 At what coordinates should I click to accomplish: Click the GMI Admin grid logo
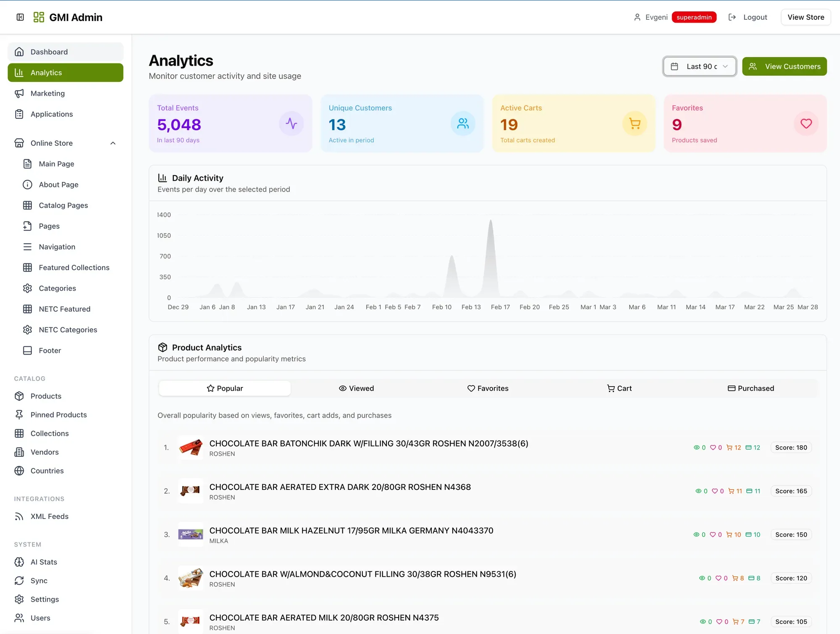pos(39,17)
